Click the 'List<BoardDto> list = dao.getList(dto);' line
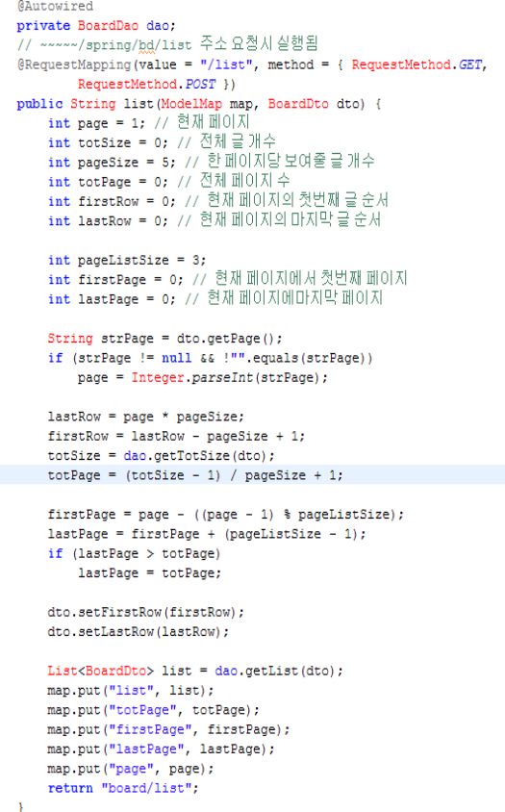The image size is (505, 812). (x=195, y=672)
